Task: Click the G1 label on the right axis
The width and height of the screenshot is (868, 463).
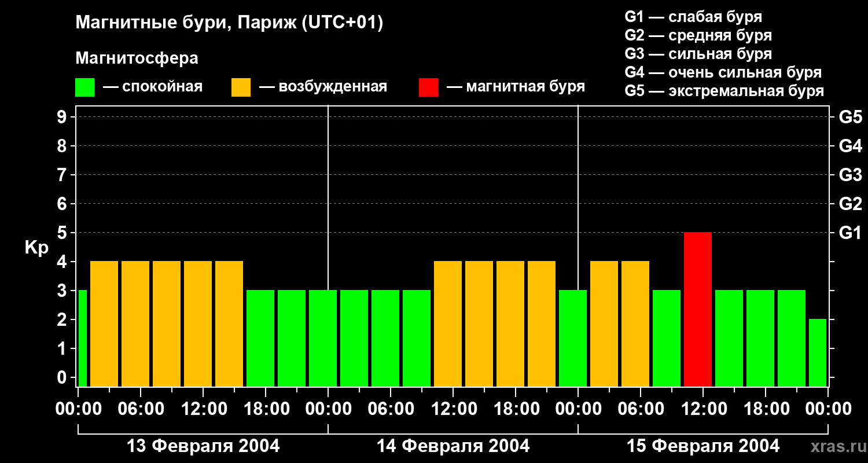Action: point(851,233)
